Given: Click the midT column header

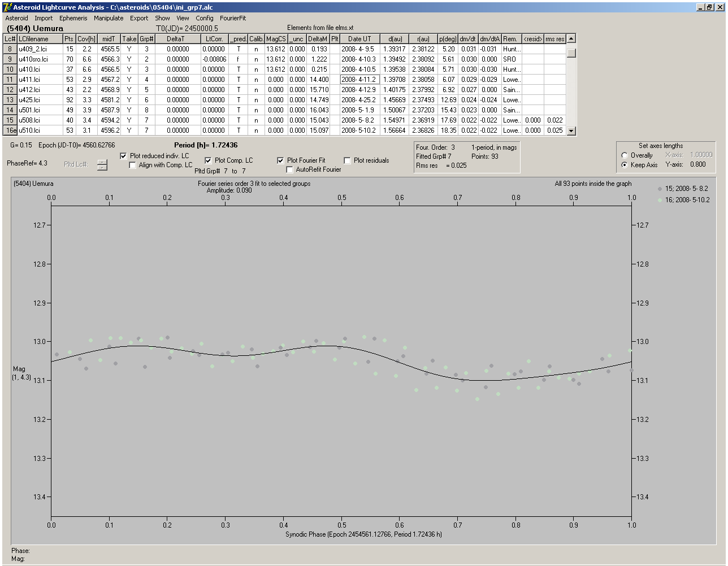Looking at the screenshot, I should 109,39.
